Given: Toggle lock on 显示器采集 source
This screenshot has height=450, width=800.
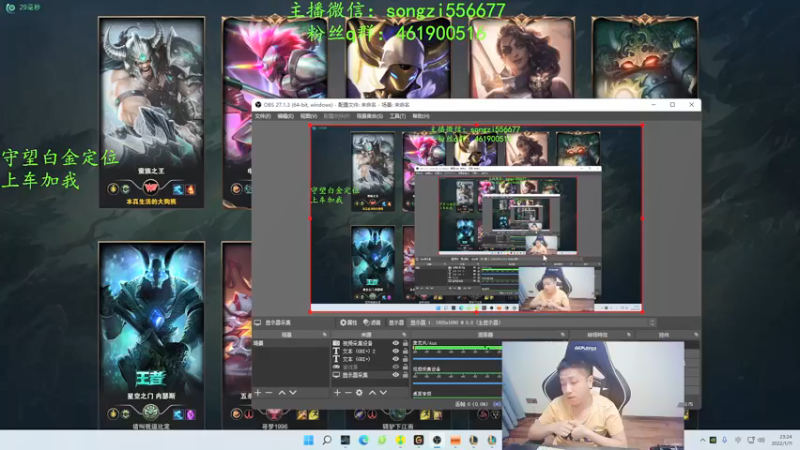Looking at the screenshot, I should pyautogui.click(x=405, y=374).
